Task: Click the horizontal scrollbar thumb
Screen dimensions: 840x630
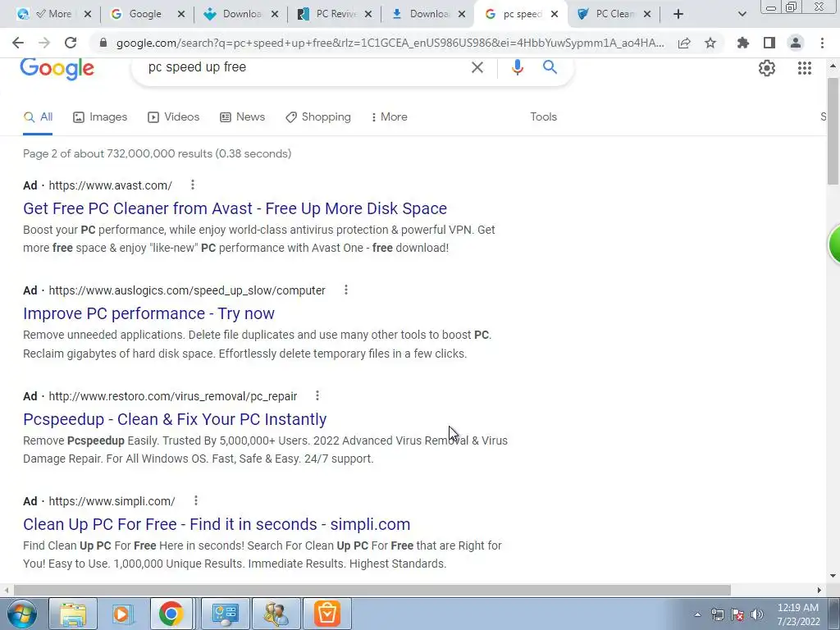Action: pos(372,590)
